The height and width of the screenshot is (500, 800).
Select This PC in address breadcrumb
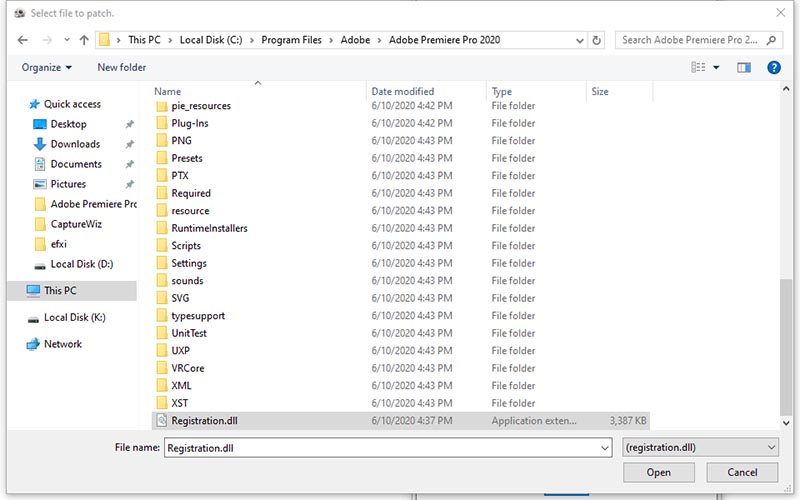pyautogui.click(x=144, y=40)
